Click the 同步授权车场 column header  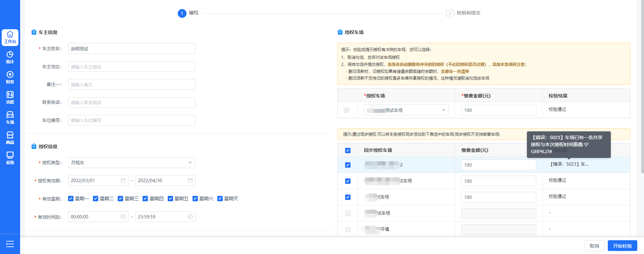click(x=378, y=150)
